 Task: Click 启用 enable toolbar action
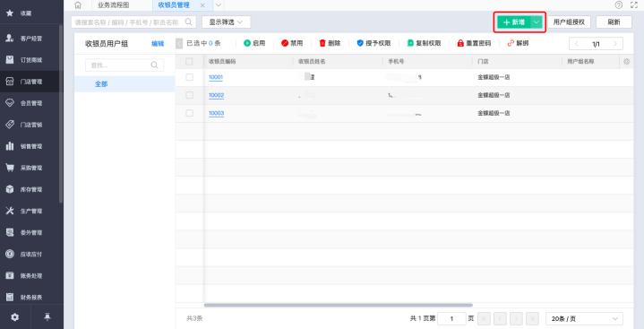click(254, 43)
